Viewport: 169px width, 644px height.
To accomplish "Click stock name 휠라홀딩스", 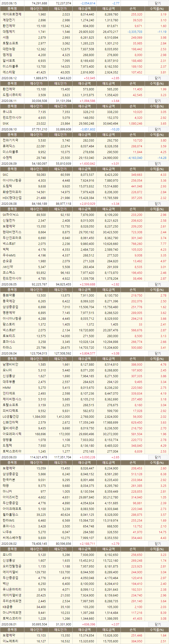I will (x=10, y=515).
